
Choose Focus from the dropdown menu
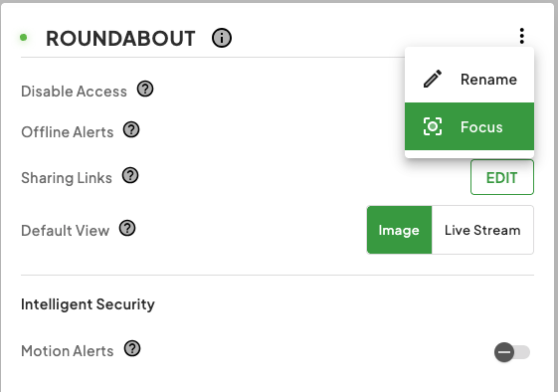coord(469,126)
